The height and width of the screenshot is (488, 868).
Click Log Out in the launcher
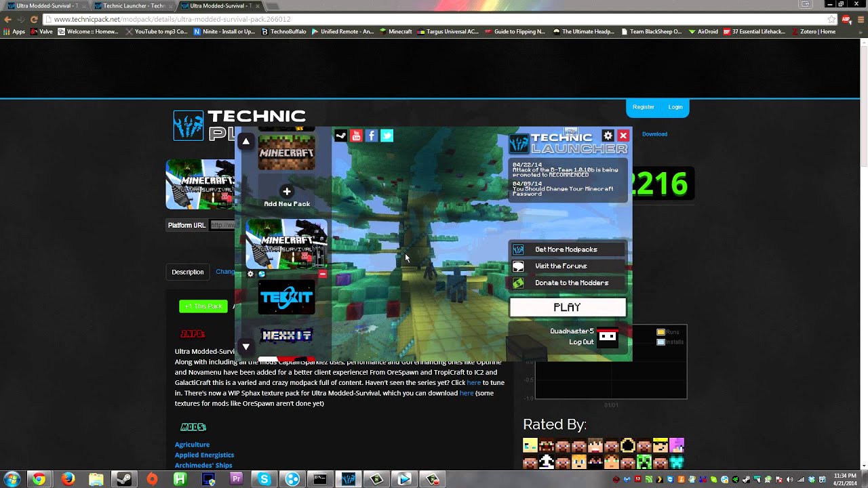click(581, 342)
